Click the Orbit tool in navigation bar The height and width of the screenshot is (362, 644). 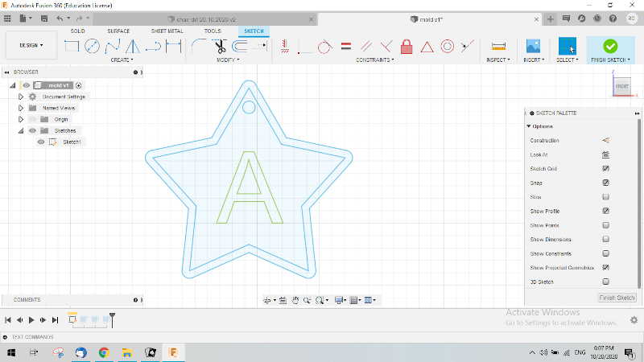pos(267,300)
